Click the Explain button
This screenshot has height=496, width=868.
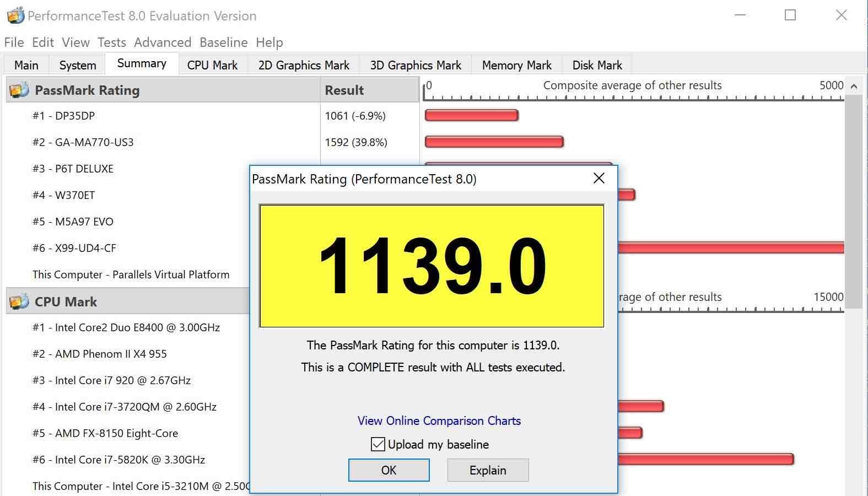488,470
